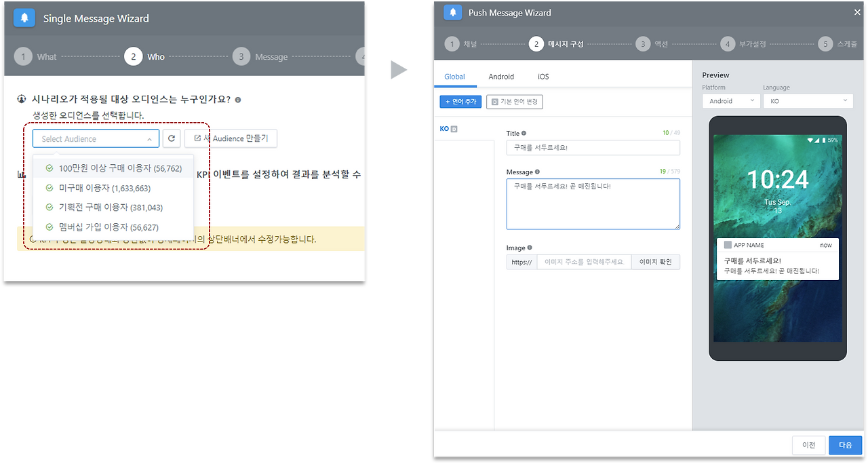Click the Preview heading
868x464 pixels.
[x=715, y=75]
